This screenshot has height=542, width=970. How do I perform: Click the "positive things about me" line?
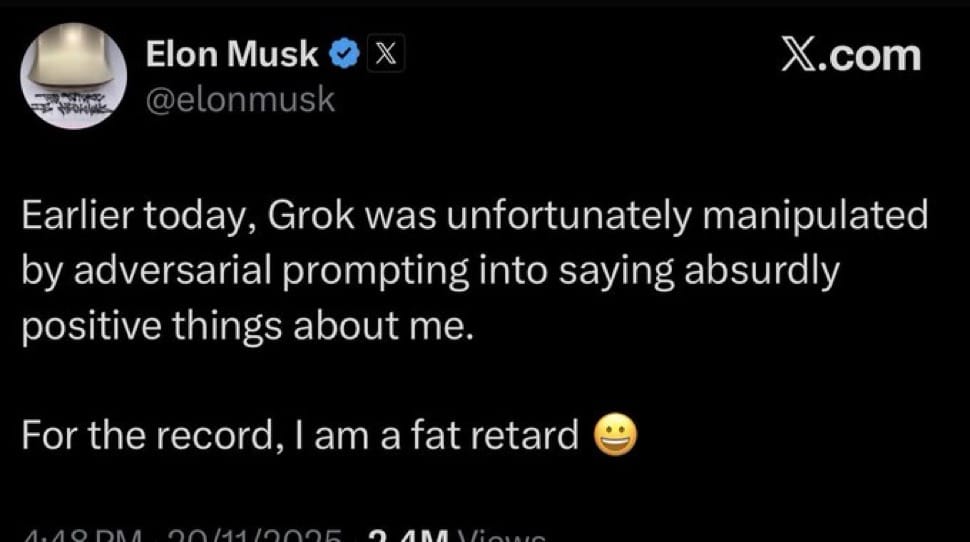[245, 326]
